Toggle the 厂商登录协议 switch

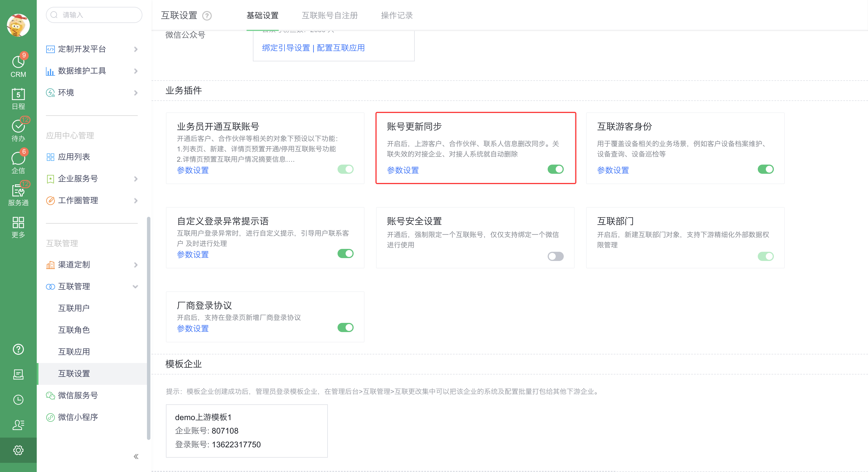click(x=345, y=327)
